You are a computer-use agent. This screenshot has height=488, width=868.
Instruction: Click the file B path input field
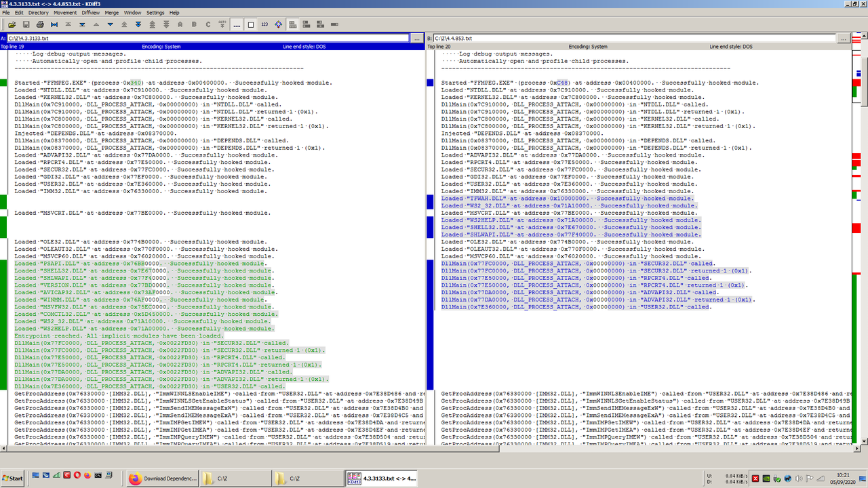click(x=634, y=39)
